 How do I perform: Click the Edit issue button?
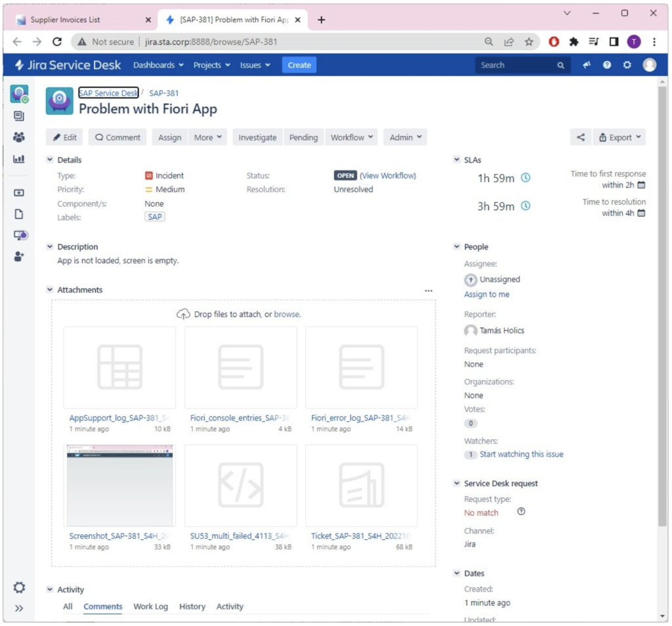(64, 137)
